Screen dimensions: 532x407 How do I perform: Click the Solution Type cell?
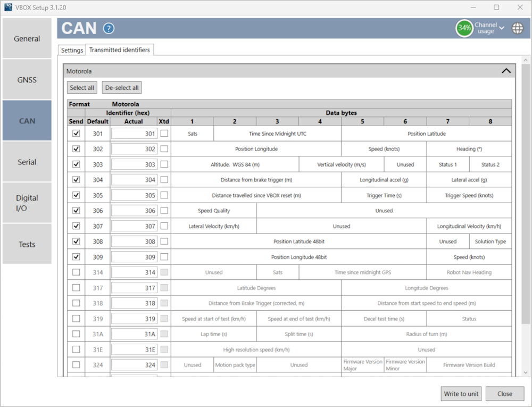491,242
